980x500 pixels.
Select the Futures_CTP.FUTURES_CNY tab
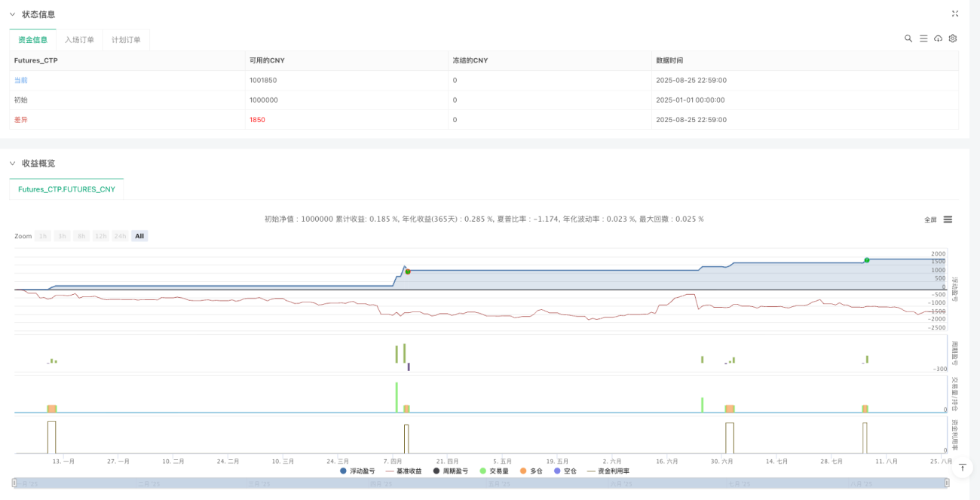pyautogui.click(x=66, y=189)
